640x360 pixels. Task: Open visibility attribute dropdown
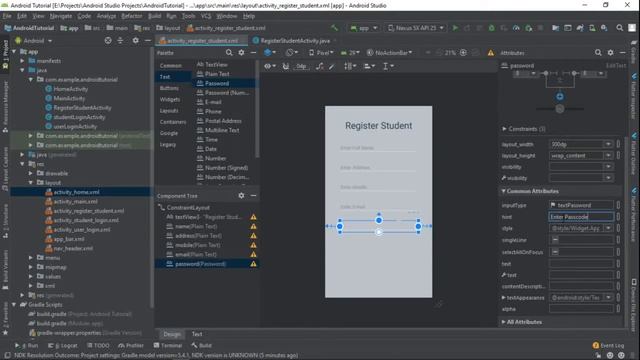608,167
